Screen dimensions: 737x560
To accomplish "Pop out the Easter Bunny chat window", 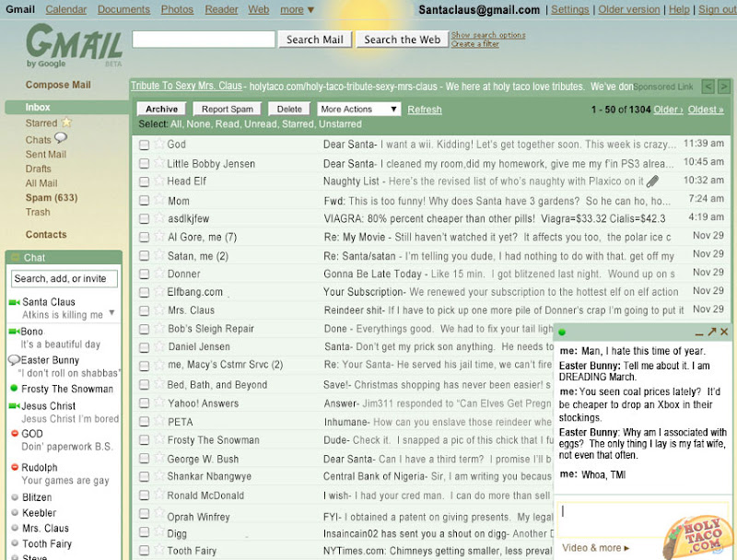I will click(712, 332).
